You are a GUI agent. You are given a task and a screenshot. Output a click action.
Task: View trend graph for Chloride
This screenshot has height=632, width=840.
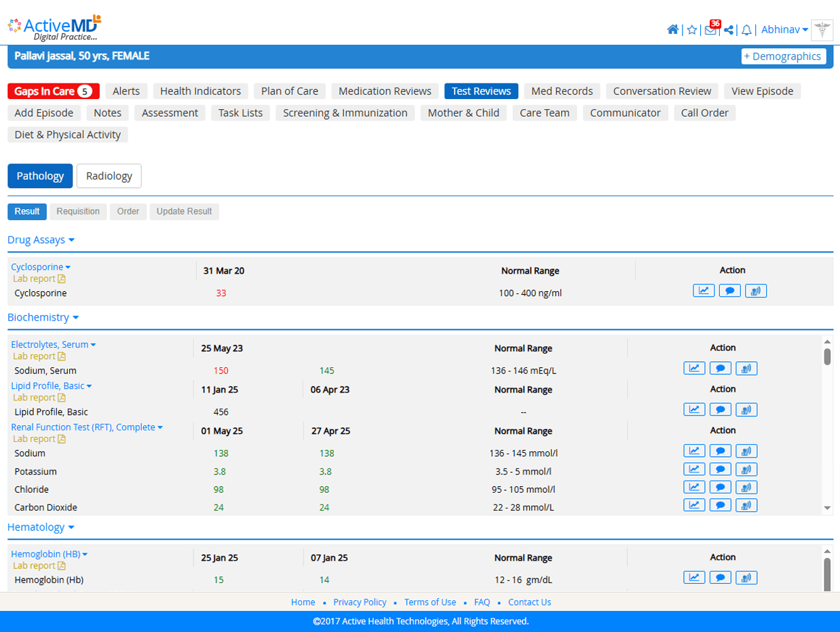[x=694, y=487]
